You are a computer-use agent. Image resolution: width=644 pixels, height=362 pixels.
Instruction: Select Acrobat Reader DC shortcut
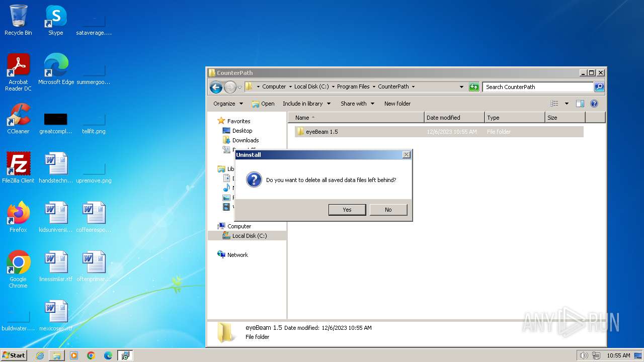click(x=18, y=72)
